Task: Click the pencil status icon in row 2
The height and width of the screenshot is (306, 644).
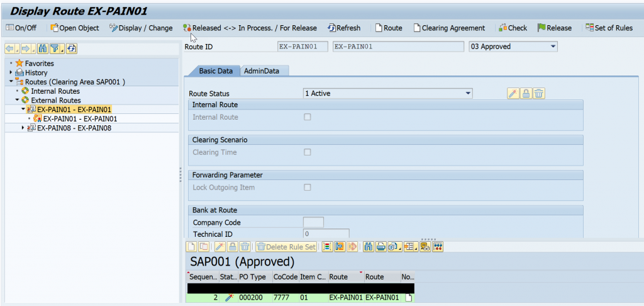Action: point(229,298)
